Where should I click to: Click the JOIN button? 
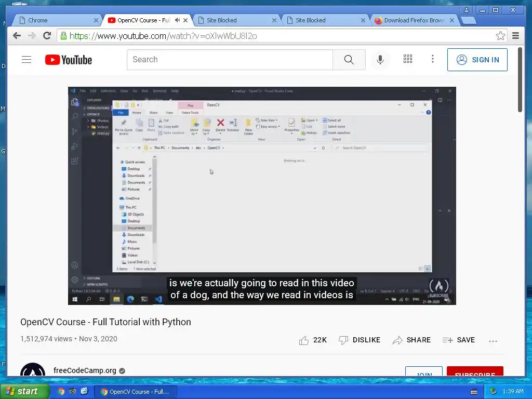424,371
